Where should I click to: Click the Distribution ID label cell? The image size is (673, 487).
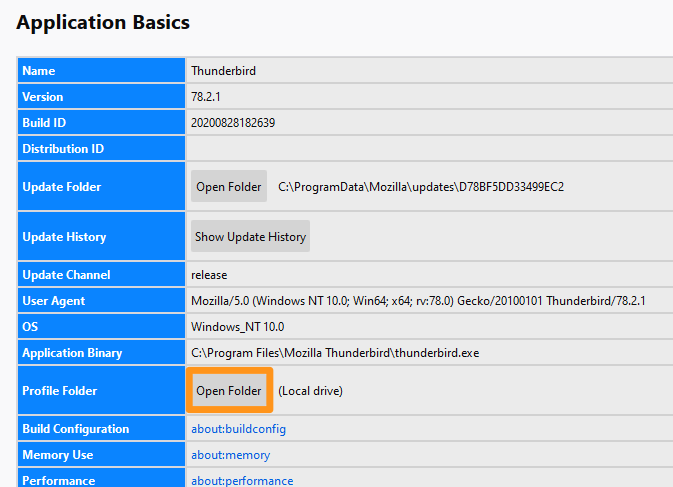100,149
